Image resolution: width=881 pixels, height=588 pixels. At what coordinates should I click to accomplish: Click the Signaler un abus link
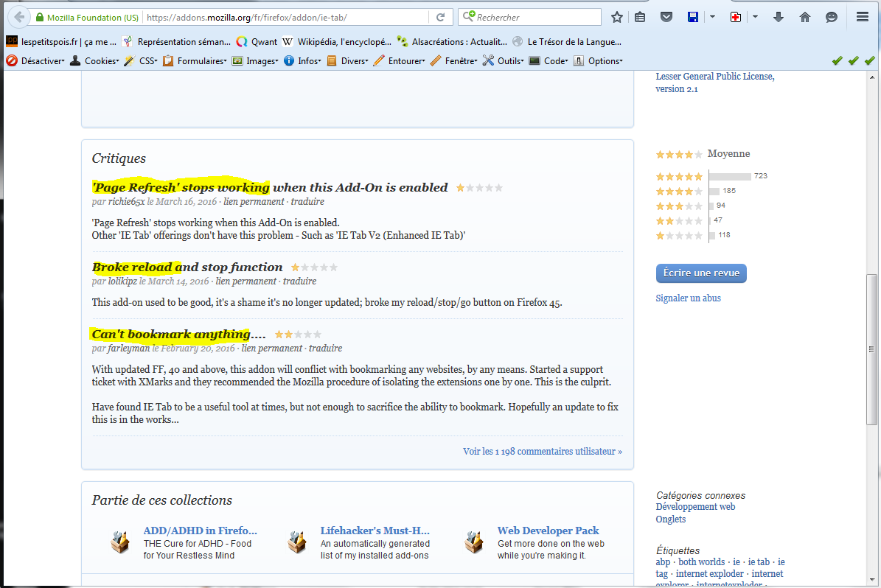click(x=688, y=298)
